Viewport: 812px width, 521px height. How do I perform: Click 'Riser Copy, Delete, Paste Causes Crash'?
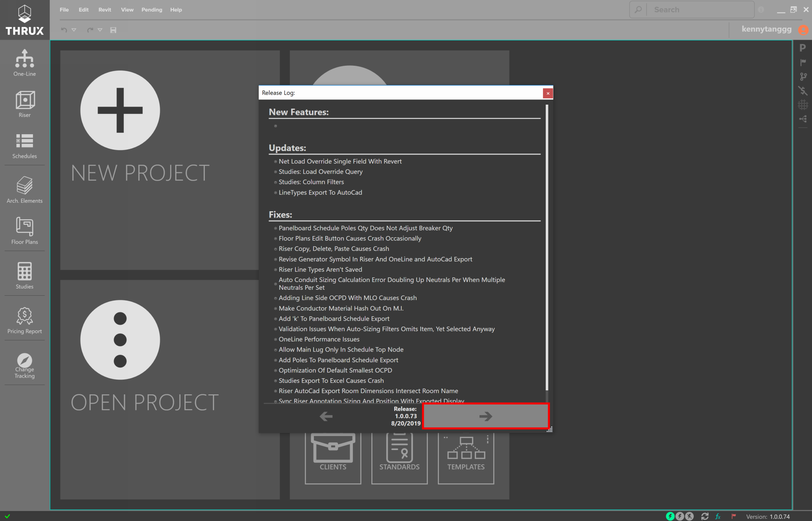pyautogui.click(x=334, y=248)
